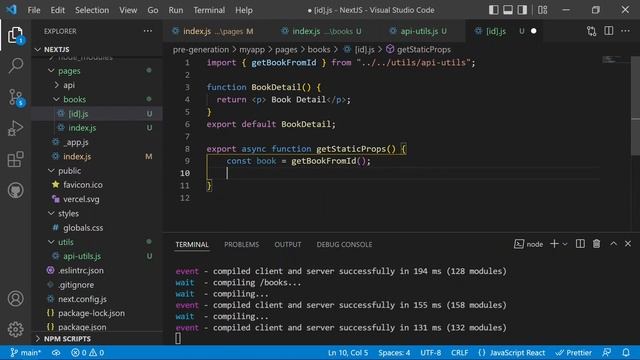Viewport: 640px width, 360px height.
Task: Split the terminal panel
Action: 580,244
